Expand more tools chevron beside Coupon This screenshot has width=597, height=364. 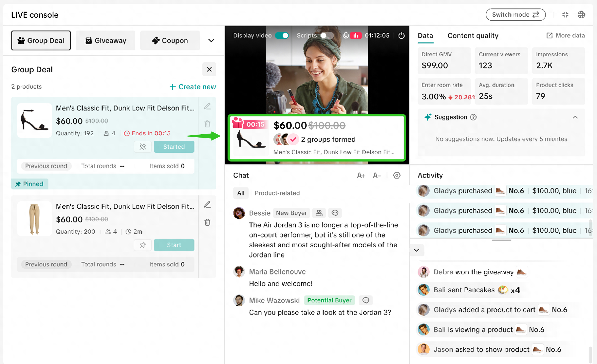[x=211, y=40]
